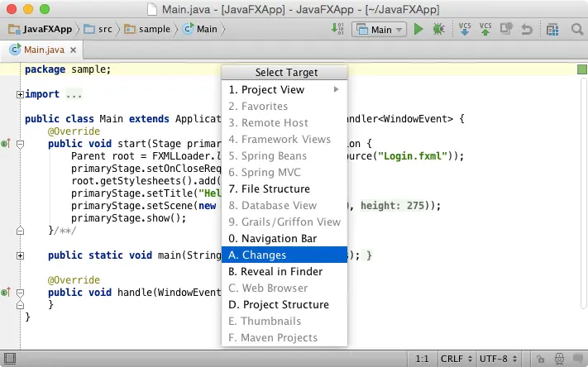Click the read-only lock icon in the status bar
The image size is (588, 367).
point(540,359)
